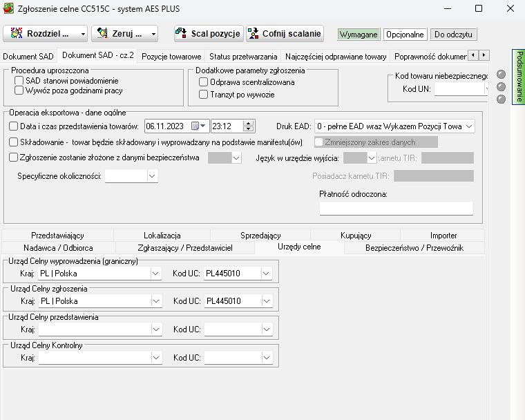
Task: Click the top gray status circle icon
Action: click(x=501, y=75)
